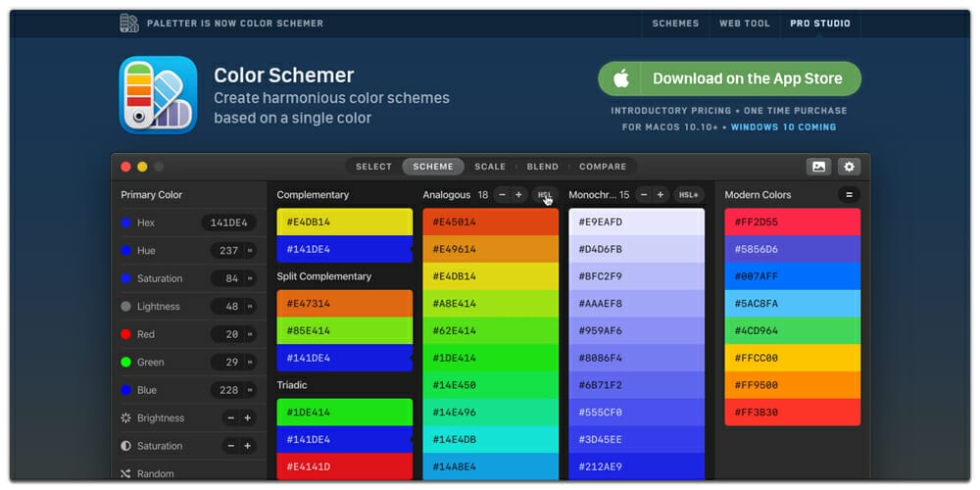980x490 pixels.
Task: Switch to the BLEND tab
Action: [543, 167]
